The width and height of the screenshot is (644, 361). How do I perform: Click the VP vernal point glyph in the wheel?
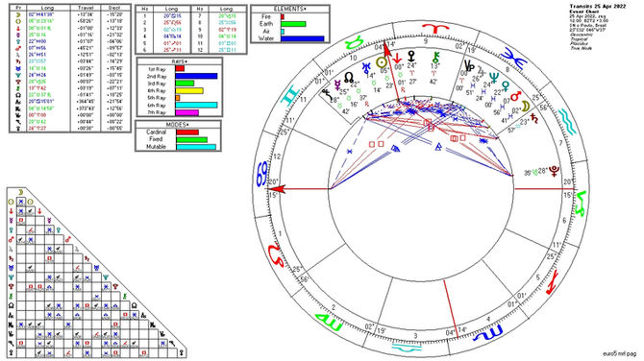coord(469,65)
